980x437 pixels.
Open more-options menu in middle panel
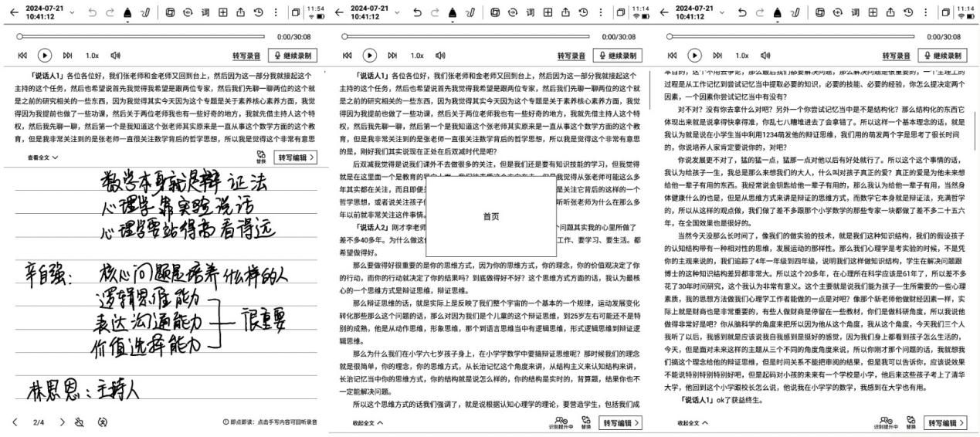pos(599,12)
